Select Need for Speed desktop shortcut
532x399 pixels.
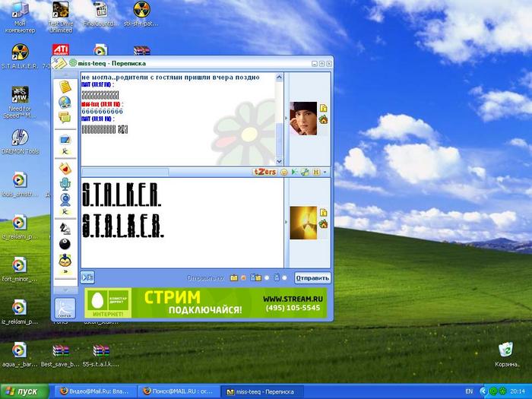tap(20, 103)
